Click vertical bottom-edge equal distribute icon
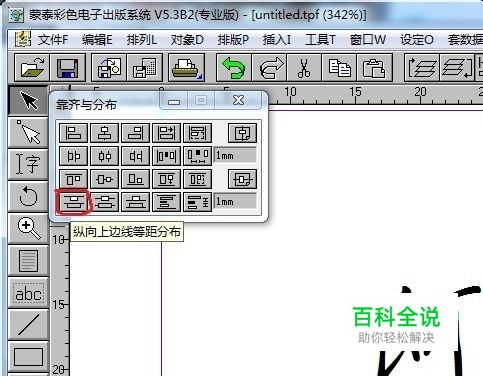This screenshot has width=483, height=376. click(136, 202)
